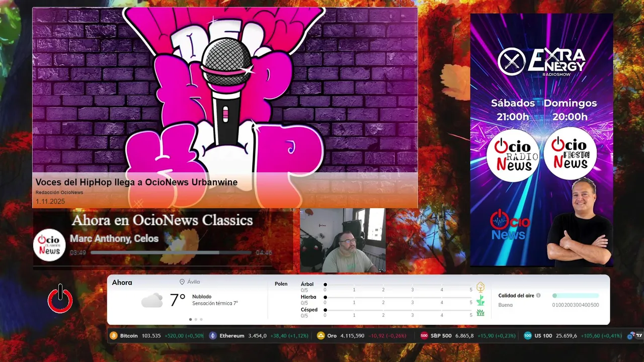Click the Marc Anthony, Celos song title
The image size is (644, 362).
click(x=114, y=239)
